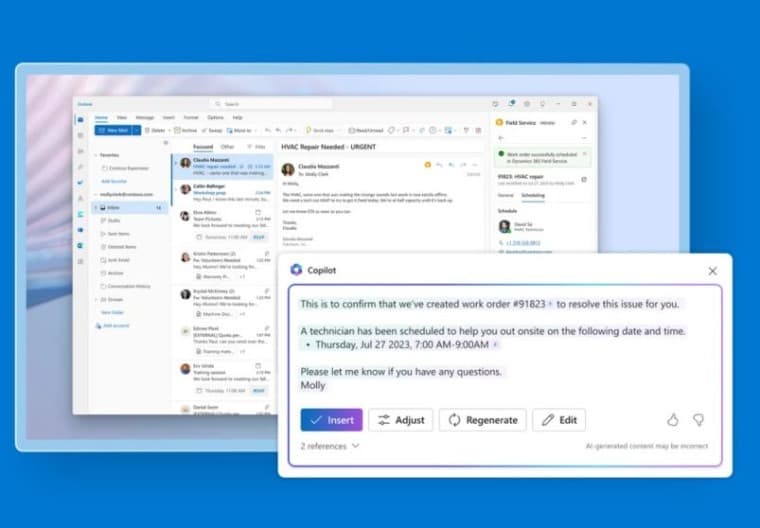
Task: Expand the Groups folder
Action: point(95,300)
